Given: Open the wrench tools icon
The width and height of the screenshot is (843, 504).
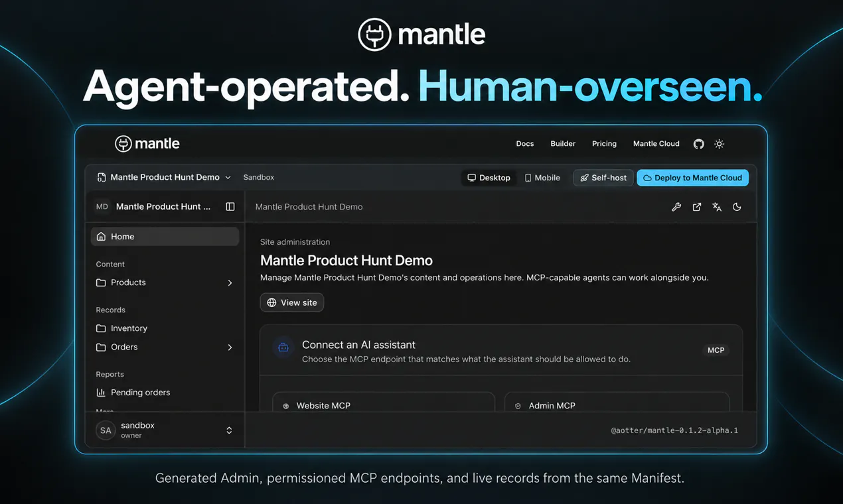Looking at the screenshot, I should 676,207.
